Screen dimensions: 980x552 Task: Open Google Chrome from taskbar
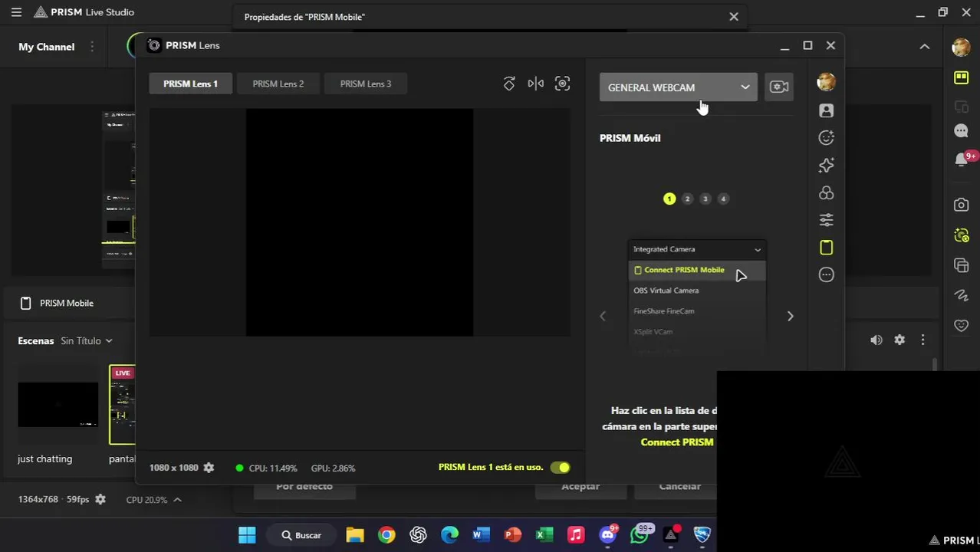(386, 535)
